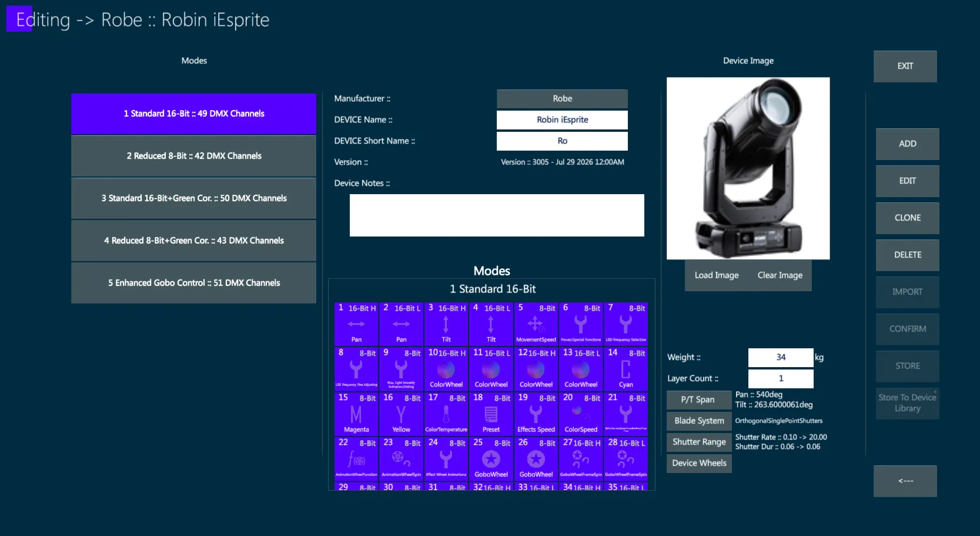
Task: Click the Robe manufacturer field
Action: coord(562,99)
